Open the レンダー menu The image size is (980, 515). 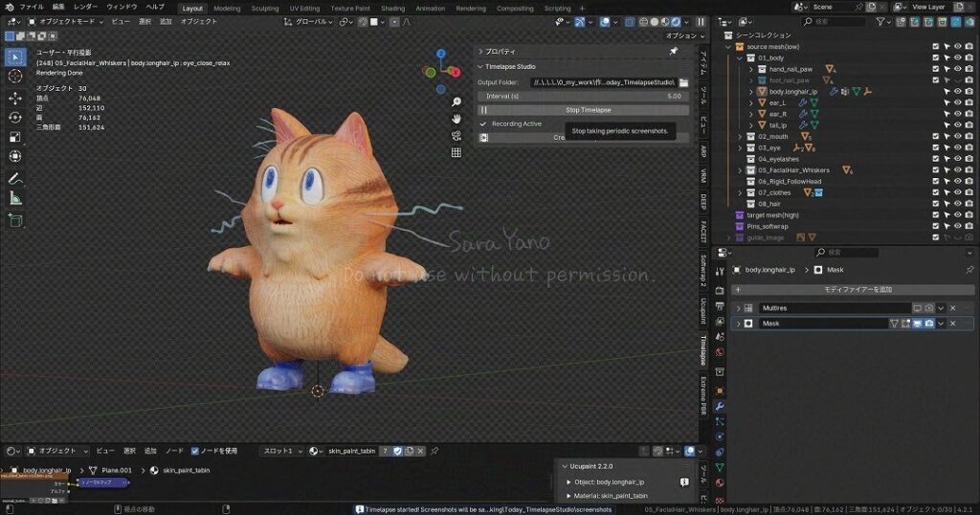(x=85, y=7)
